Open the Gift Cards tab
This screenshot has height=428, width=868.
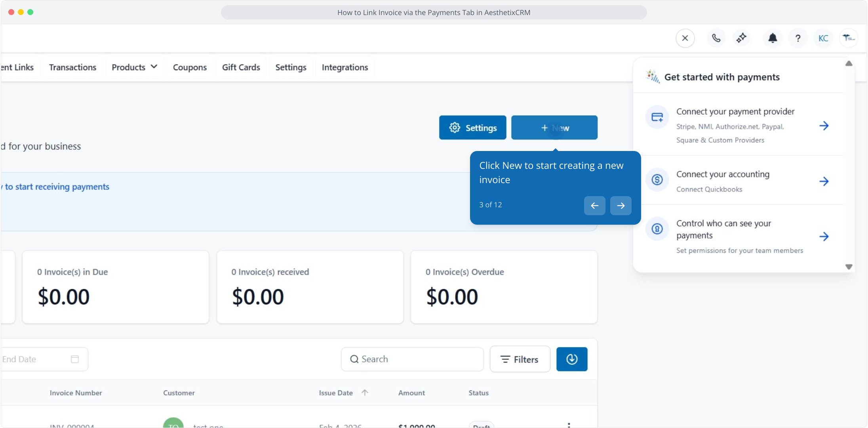241,67
